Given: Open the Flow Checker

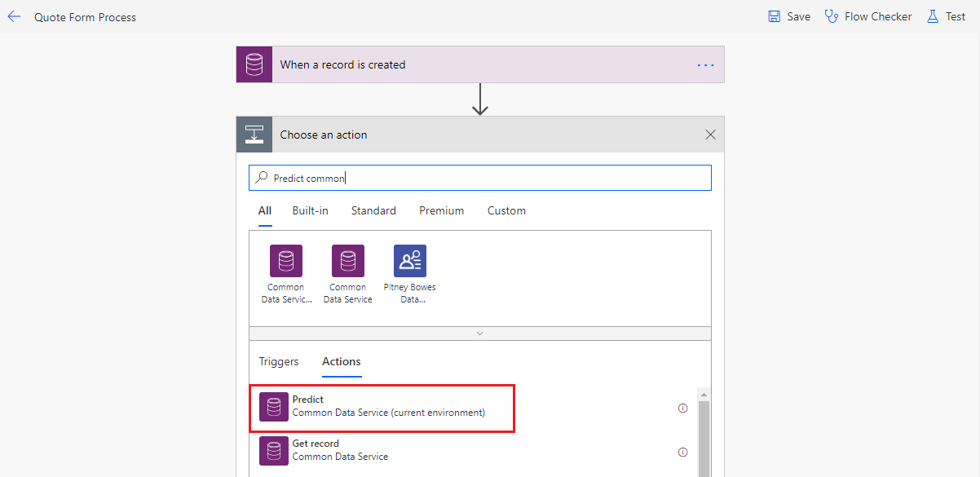Looking at the screenshot, I should click(x=868, y=16).
